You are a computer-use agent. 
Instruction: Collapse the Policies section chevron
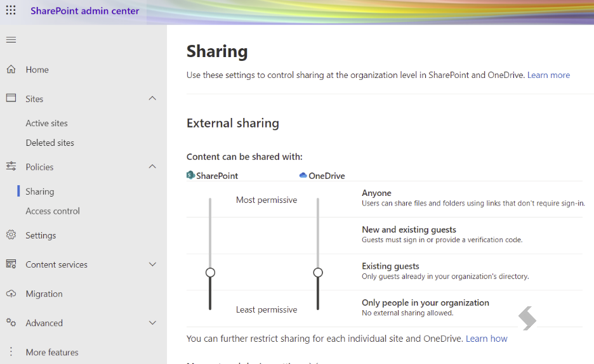pos(152,167)
